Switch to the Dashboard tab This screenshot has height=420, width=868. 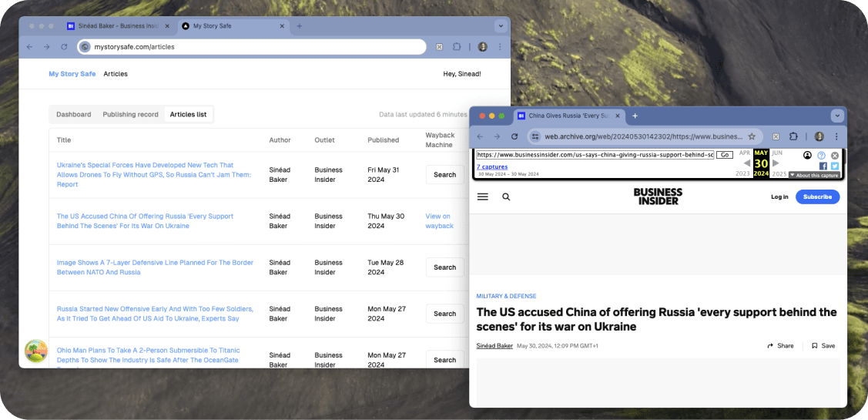coord(74,114)
